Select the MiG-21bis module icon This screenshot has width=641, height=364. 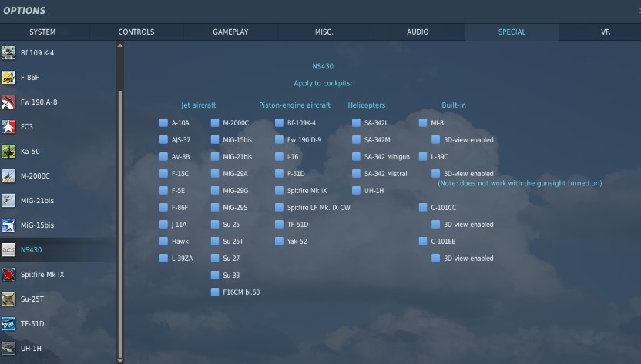click(x=8, y=201)
